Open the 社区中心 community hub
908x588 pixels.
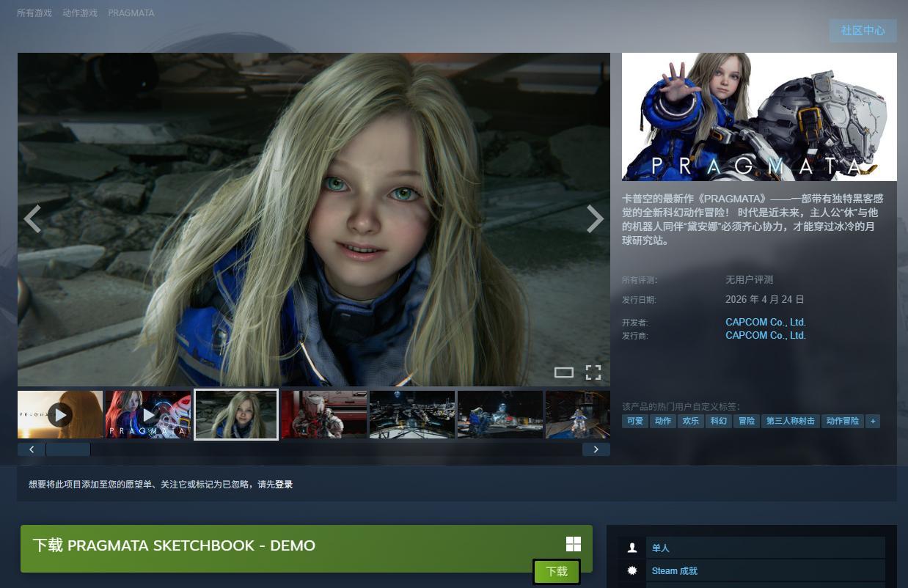(x=863, y=30)
